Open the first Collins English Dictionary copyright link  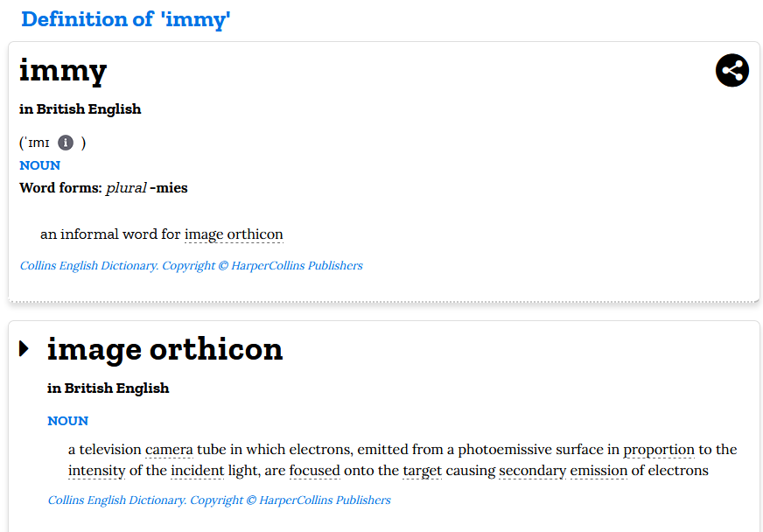point(191,265)
